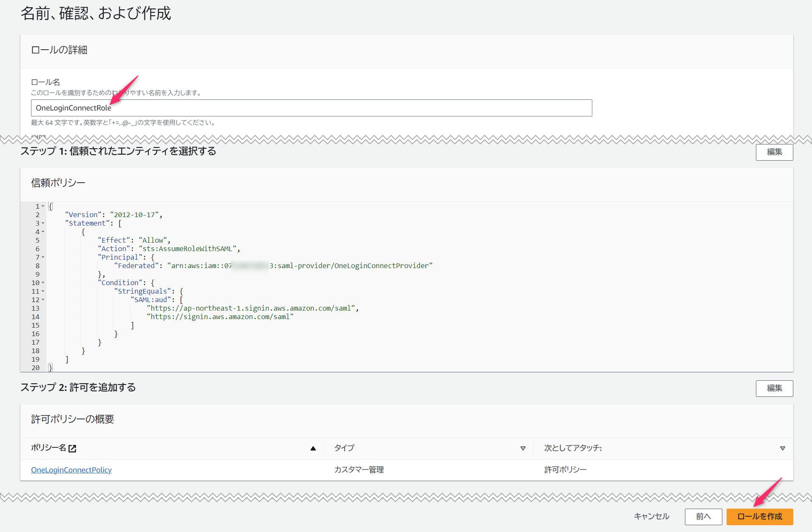Cancel role creation with キャンセル

651,517
